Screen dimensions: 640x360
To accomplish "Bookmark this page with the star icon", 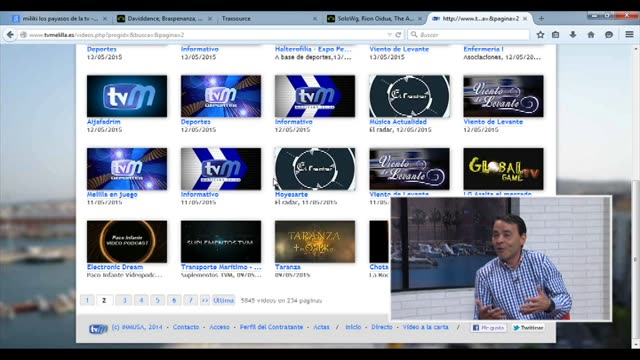I will (540, 35).
